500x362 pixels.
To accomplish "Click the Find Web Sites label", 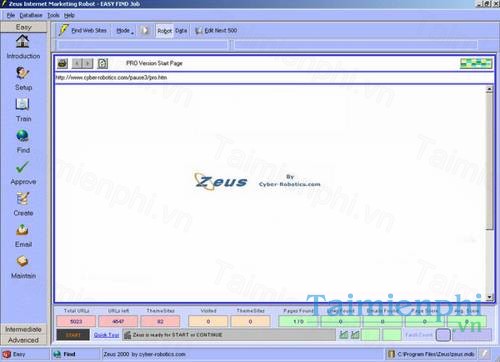I will (x=89, y=31).
